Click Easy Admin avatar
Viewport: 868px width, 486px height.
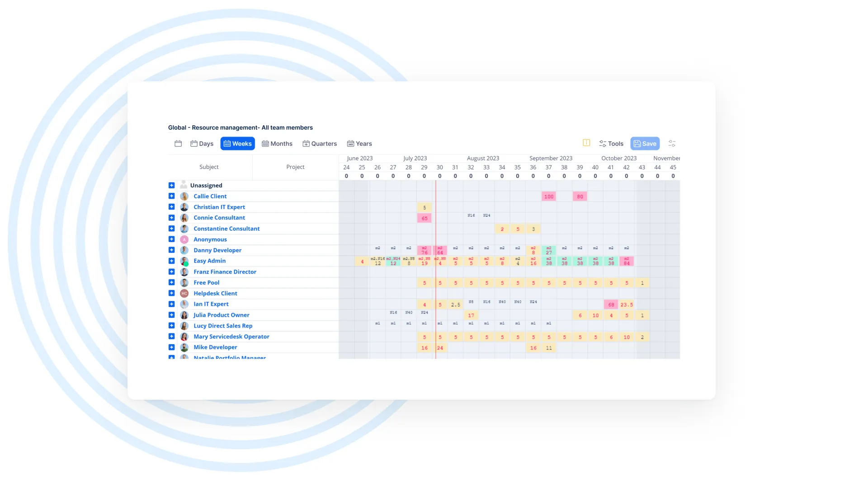(184, 261)
